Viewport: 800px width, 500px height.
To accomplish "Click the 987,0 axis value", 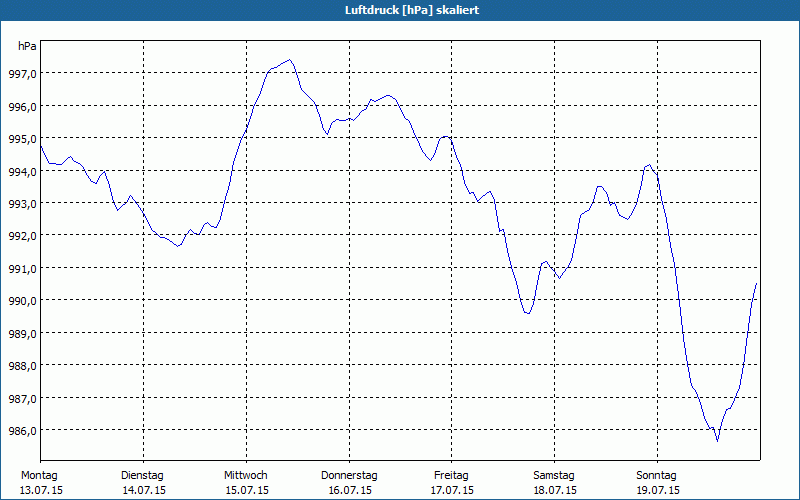I will pos(22,398).
